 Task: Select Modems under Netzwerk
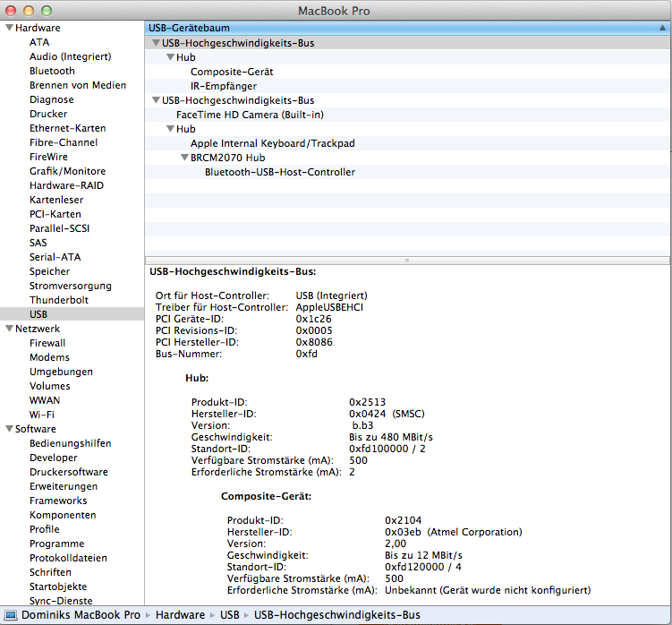click(x=50, y=357)
